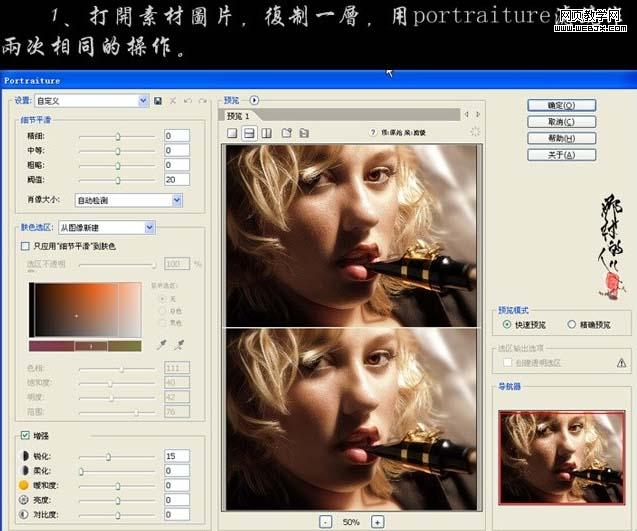Click the 确定(O) OK button
Screen dimensions: 637x531
[561, 105]
